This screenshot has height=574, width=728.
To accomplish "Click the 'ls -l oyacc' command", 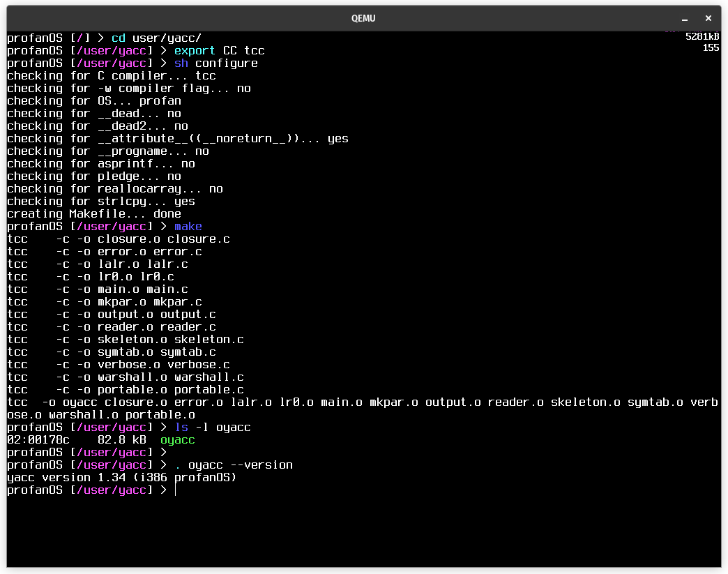I will [212, 428].
